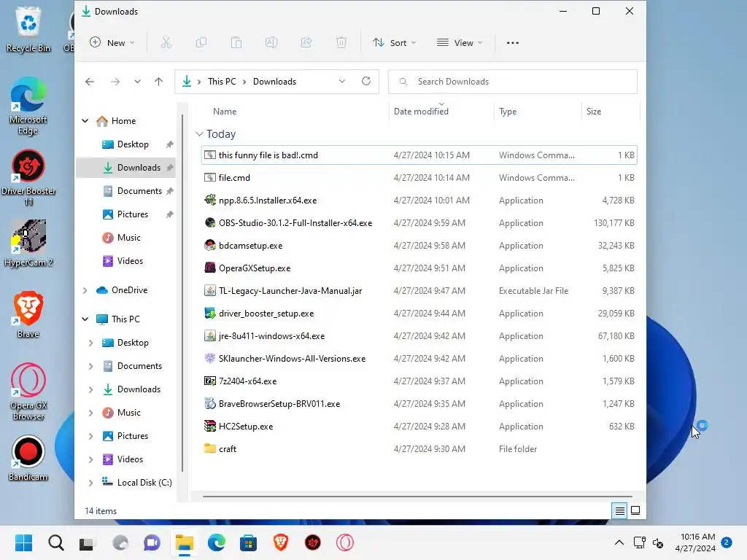747x560 pixels.
Task: Select the craft folder
Action: [x=419, y=449]
